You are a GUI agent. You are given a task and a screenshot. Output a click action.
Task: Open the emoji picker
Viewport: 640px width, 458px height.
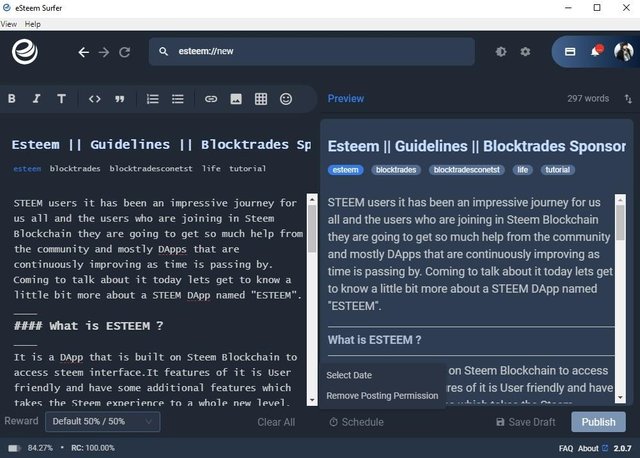pyautogui.click(x=286, y=99)
